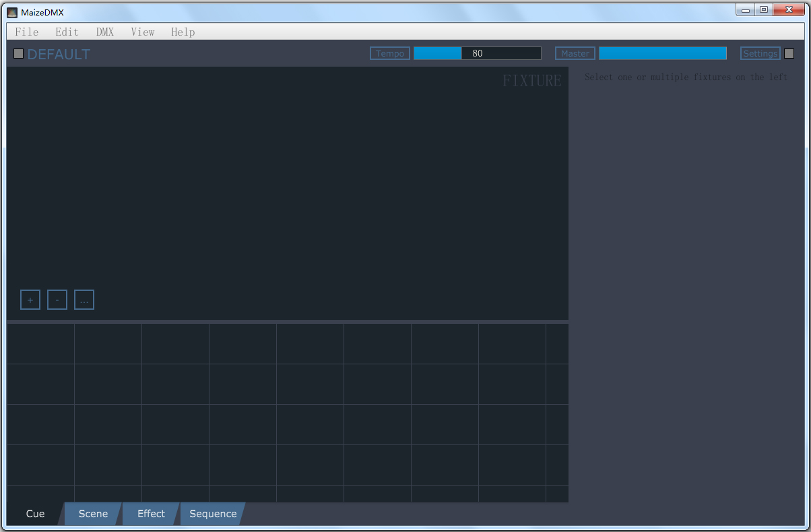This screenshot has height=532, width=811.
Task: Toggle the square box next to Settings
Action: pyautogui.click(x=789, y=54)
